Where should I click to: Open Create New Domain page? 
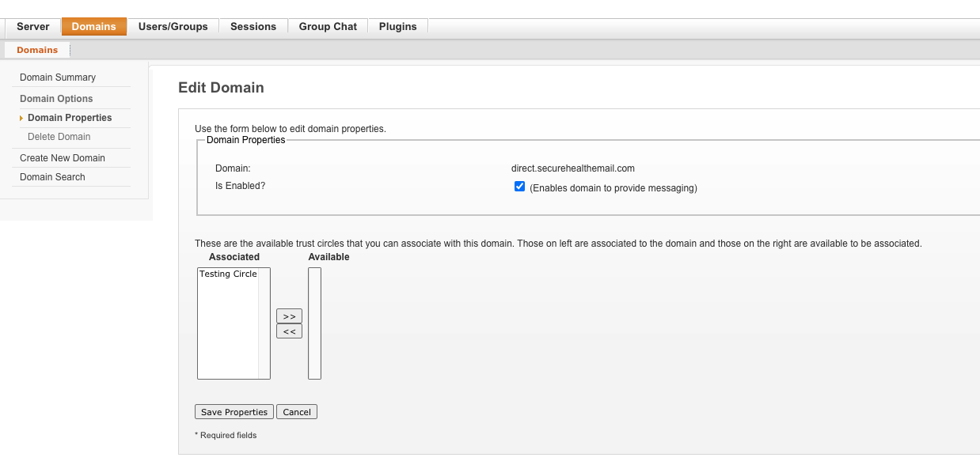tap(63, 158)
